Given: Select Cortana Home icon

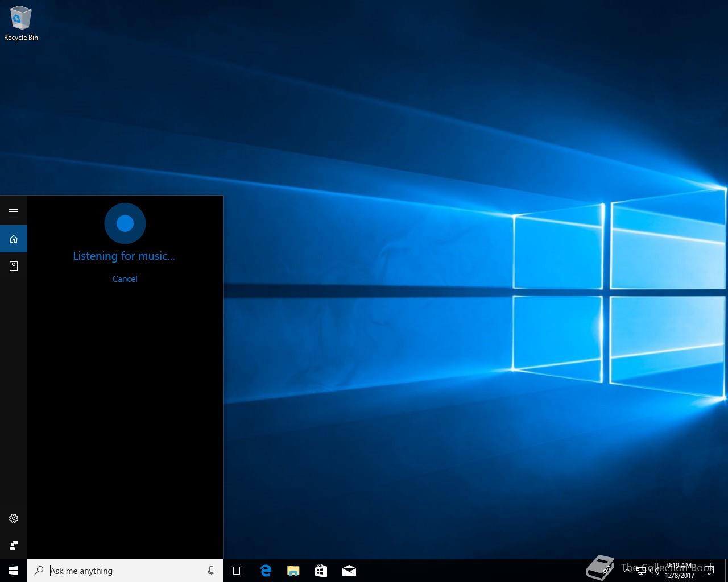Looking at the screenshot, I should pos(14,239).
